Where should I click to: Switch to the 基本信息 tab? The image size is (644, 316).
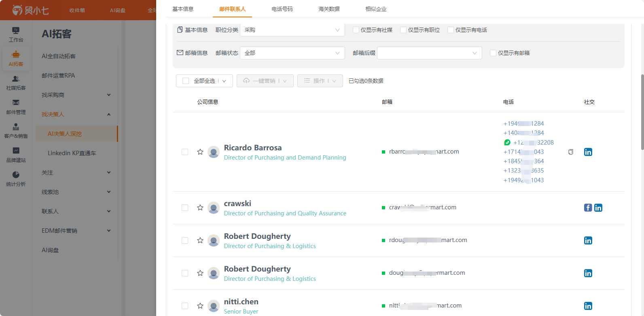[183, 9]
